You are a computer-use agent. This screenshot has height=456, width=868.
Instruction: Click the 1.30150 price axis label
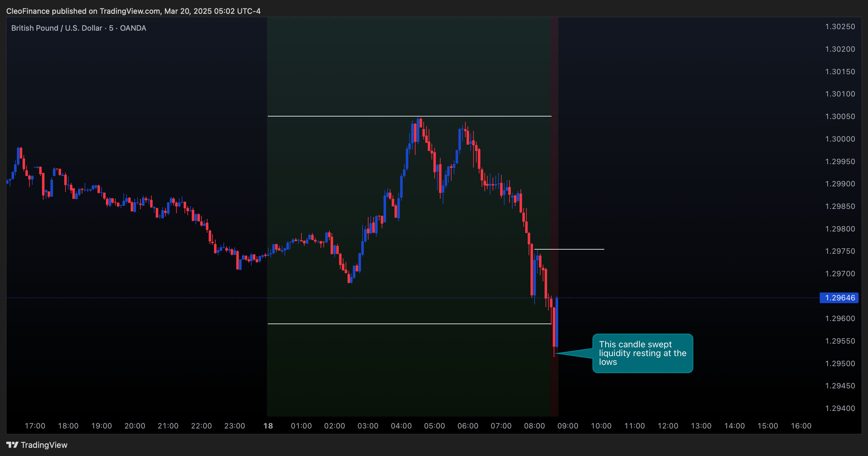click(x=840, y=72)
